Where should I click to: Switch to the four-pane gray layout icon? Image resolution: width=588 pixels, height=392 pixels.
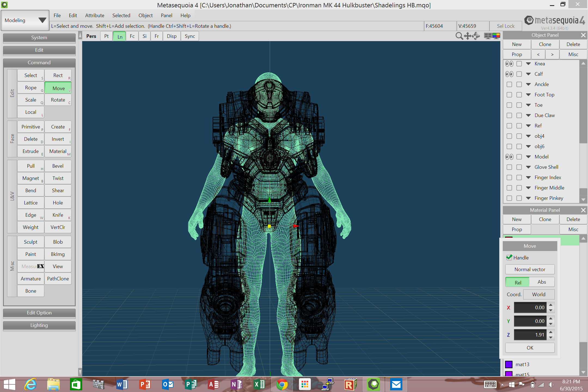[x=488, y=36]
